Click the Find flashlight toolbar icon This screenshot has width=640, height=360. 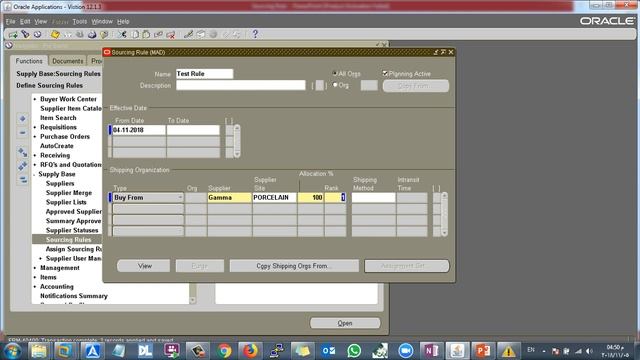click(x=25, y=35)
